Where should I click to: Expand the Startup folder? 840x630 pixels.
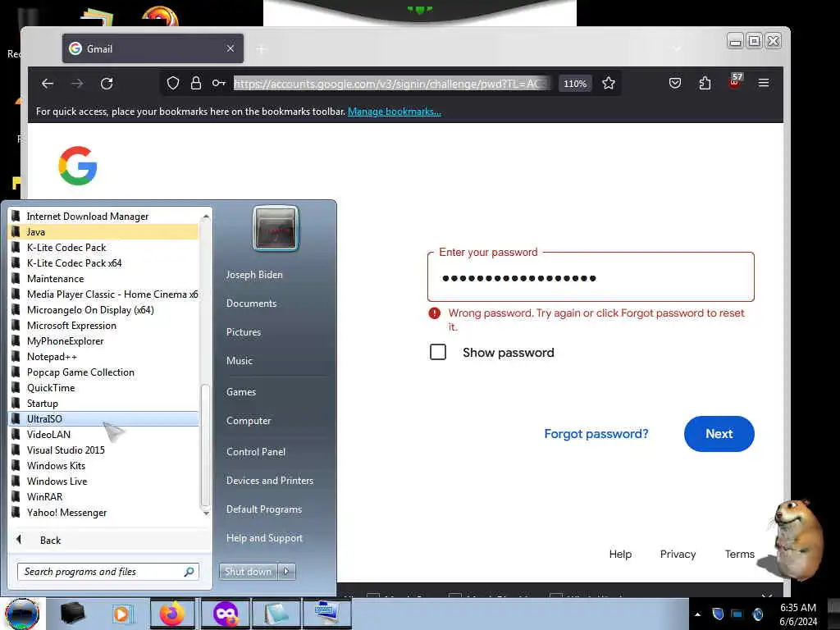(x=104, y=403)
